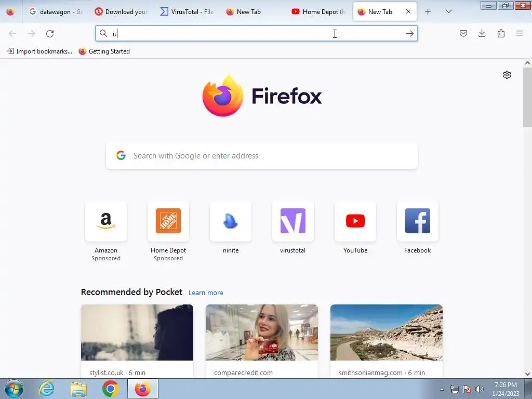Click the Forward navigation arrow
This screenshot has height=399, width=532.
pos(31,34)
